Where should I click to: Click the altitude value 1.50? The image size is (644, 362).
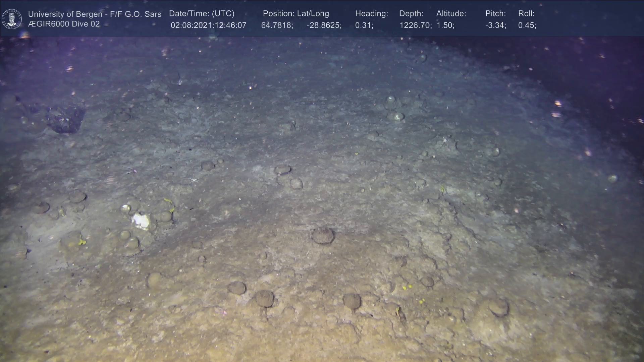[x=445, y=25]
